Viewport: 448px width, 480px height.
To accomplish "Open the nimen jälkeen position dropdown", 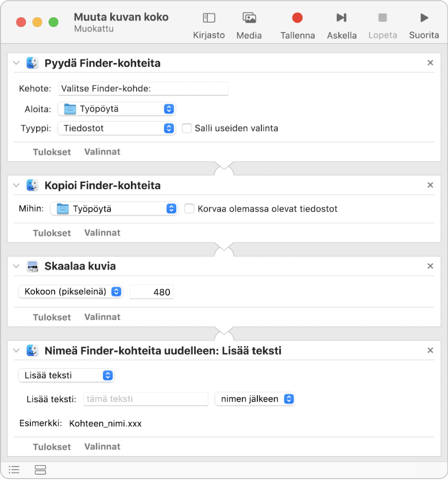I will (x=255, y=399).
